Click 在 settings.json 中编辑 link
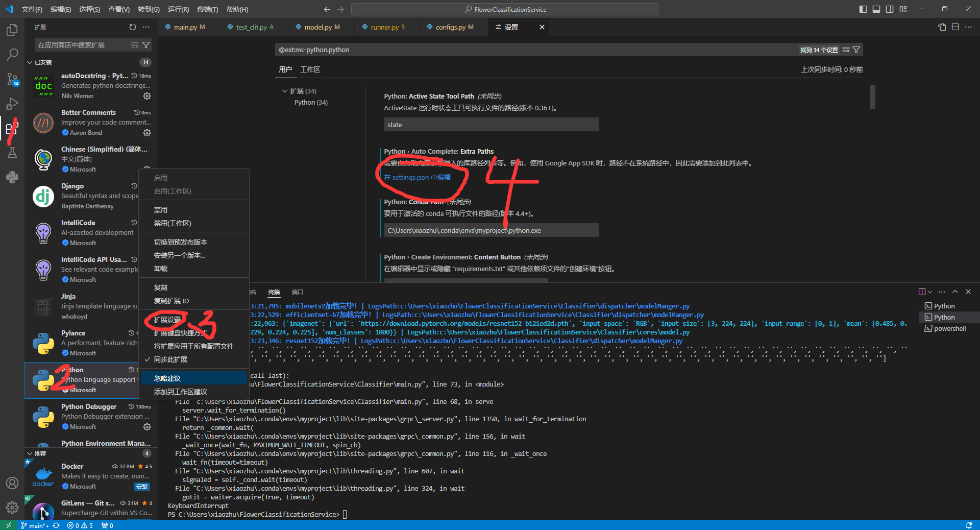Screen dimensions: 980x530 [417, 177]
